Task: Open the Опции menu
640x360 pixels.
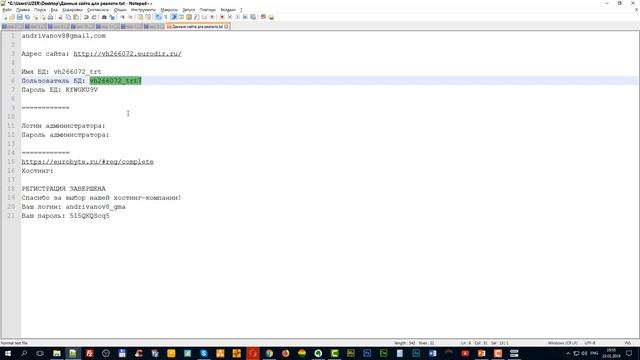Action: [x=120, y=10]
